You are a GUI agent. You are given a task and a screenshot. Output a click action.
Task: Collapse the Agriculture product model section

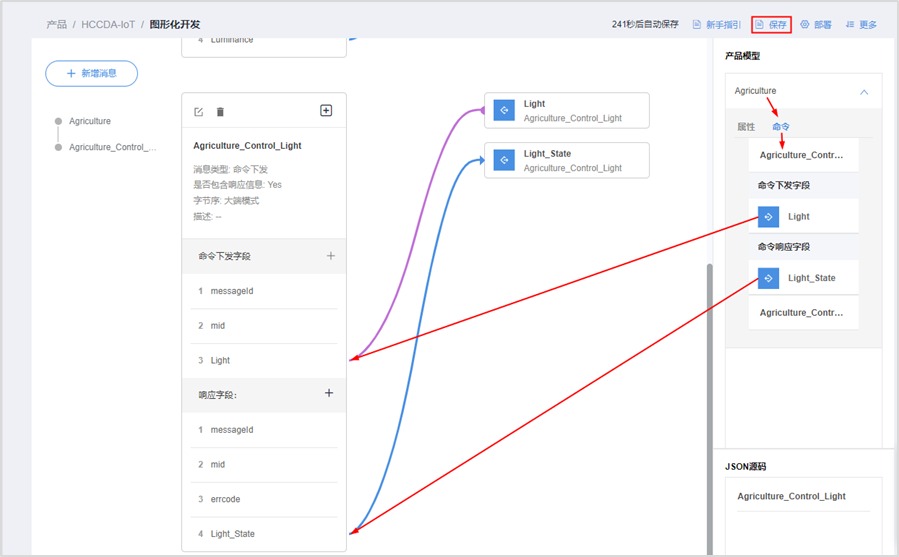point(864,92)
